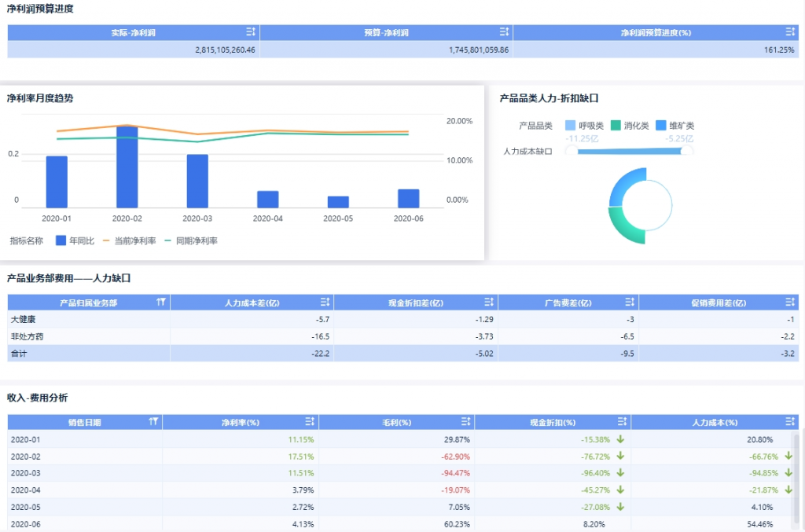
Task: Click down arrow beside -21.87% labor cost
Action: coord(788,490)
